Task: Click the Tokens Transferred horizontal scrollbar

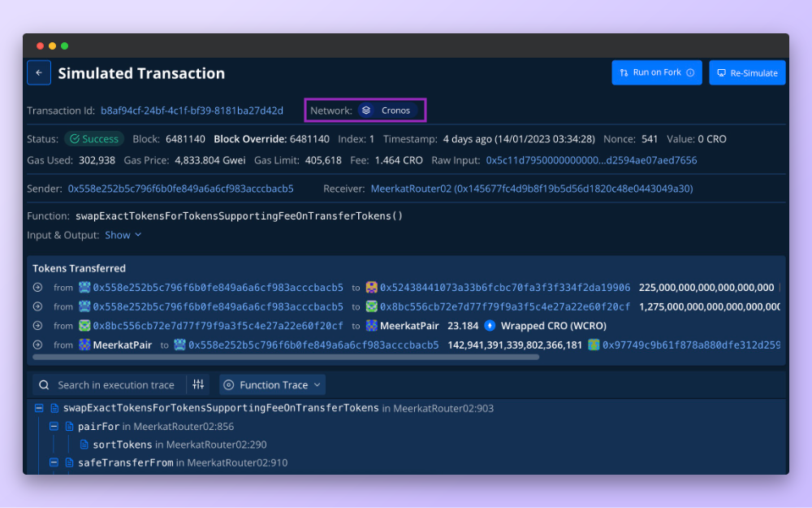Action: (286, 357)
